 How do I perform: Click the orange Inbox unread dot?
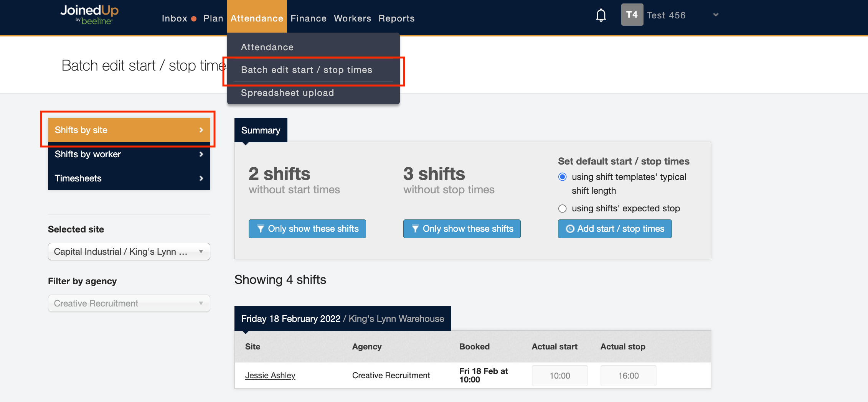click(x=194, y=19)
